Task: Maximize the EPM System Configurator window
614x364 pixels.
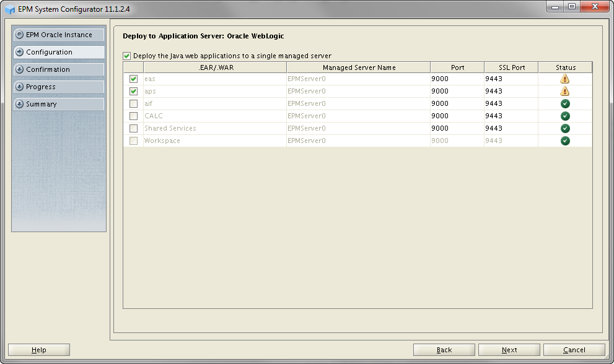Action: (572, 7)
